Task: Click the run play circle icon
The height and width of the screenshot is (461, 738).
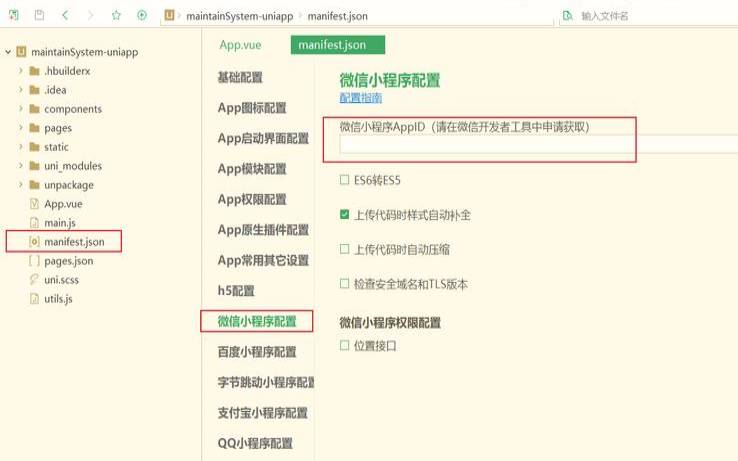Action: 142,15
